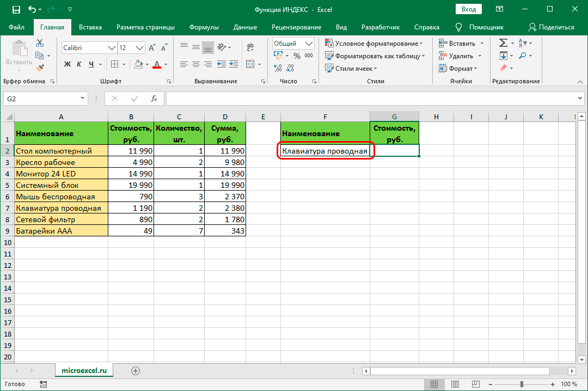Switch to Данные tab
Image resolution: width=588 pixels, height=391 pixels.
click(245, 27)
